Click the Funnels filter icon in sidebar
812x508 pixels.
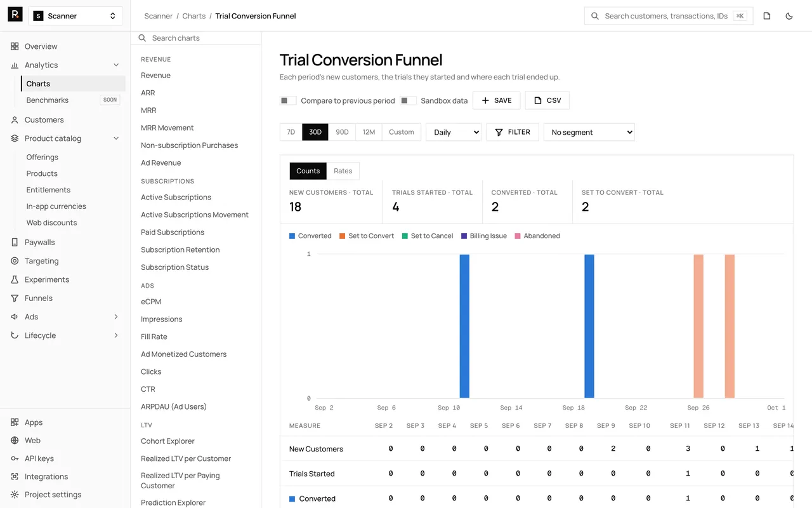point(15,298)
